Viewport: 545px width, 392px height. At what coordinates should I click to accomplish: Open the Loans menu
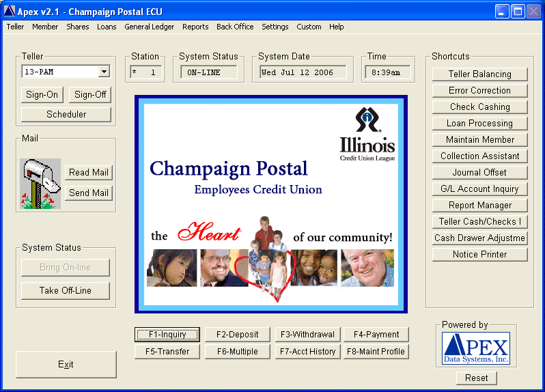[107, 27]
